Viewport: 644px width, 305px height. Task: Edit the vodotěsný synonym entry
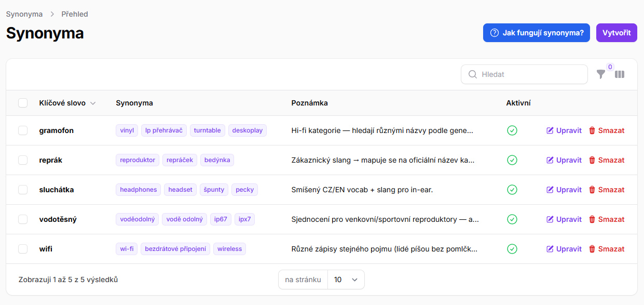click(564, 219)
